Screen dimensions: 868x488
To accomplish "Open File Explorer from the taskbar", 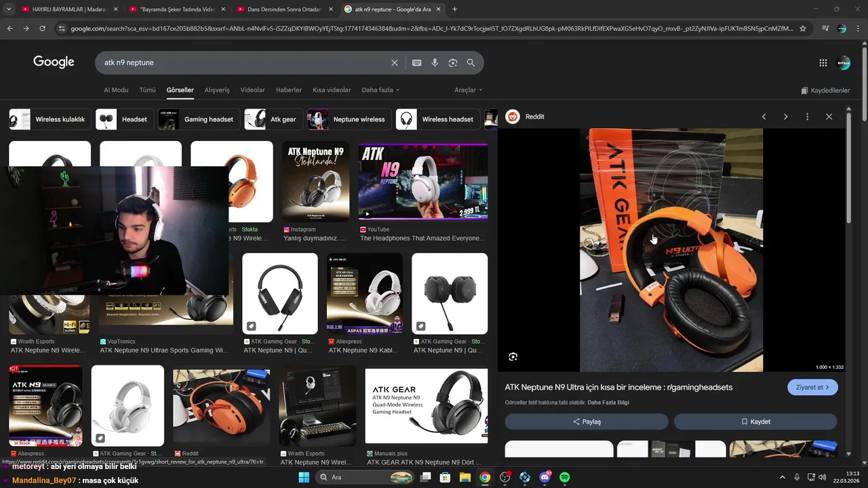I will pos(465,477).
